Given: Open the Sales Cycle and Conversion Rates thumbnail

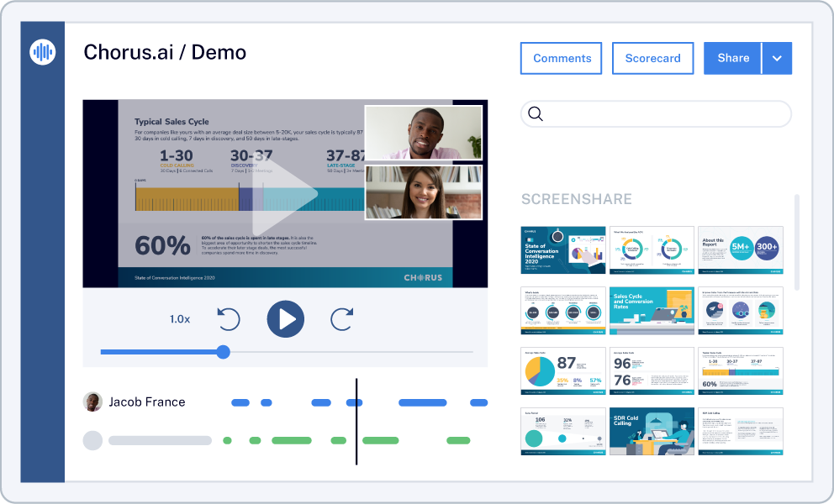Looking at the screenshot, I should coord(652,311).
